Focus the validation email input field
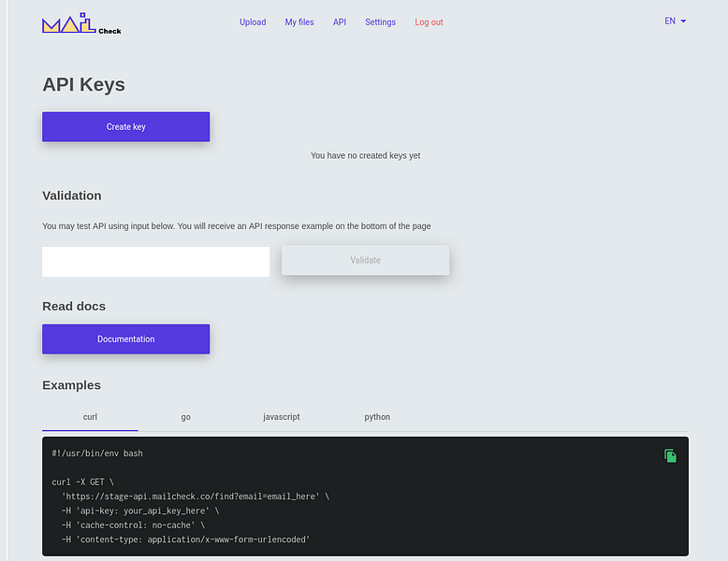Screen dimensions: 728x561 [x=155, y=262]
